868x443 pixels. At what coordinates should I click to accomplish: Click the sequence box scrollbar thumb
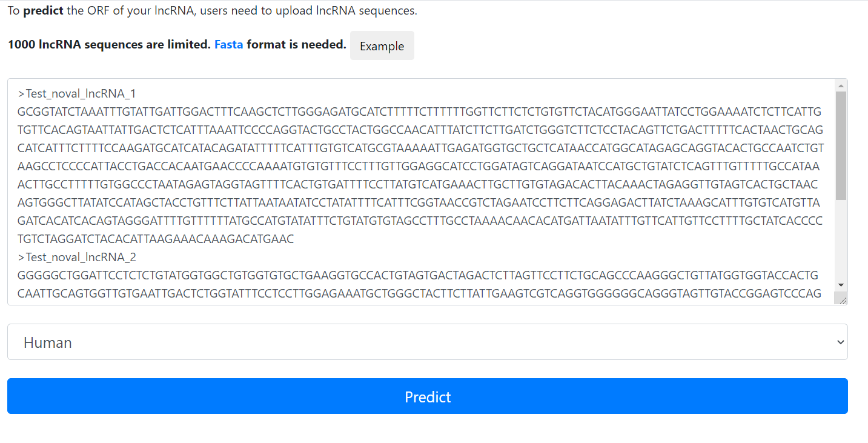(841, 145)
